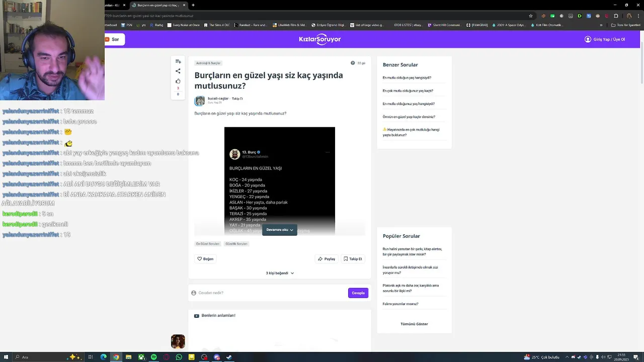This screenshot has height=362, width=644.
Task: Follow the author via Takip Et link
Action: (237, 99)
